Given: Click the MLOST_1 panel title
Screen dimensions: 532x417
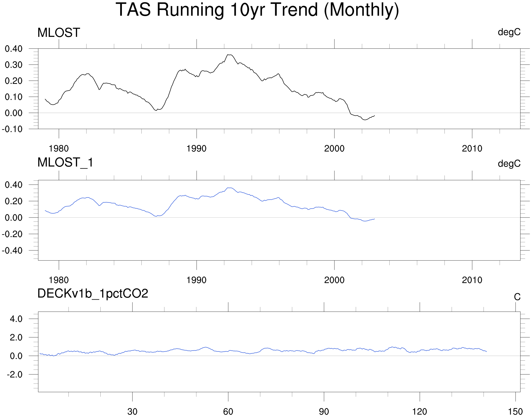Looking at the screenshot, I should pos(65,163).
